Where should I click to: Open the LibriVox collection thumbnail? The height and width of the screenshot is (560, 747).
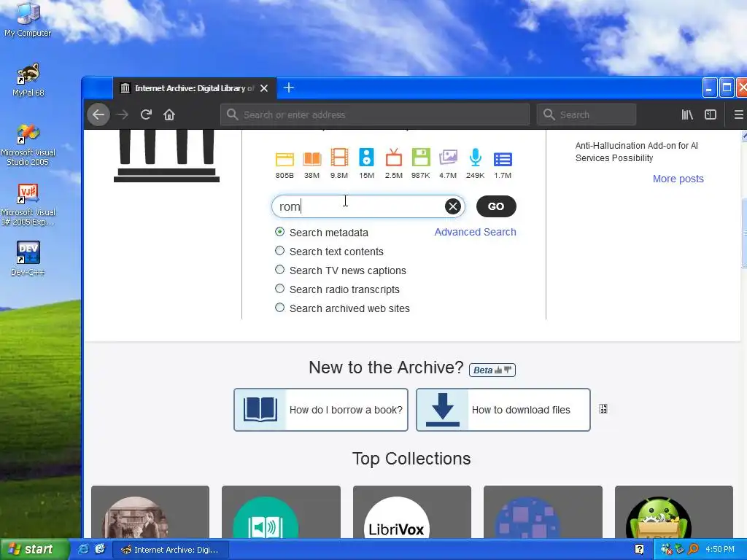412,512
